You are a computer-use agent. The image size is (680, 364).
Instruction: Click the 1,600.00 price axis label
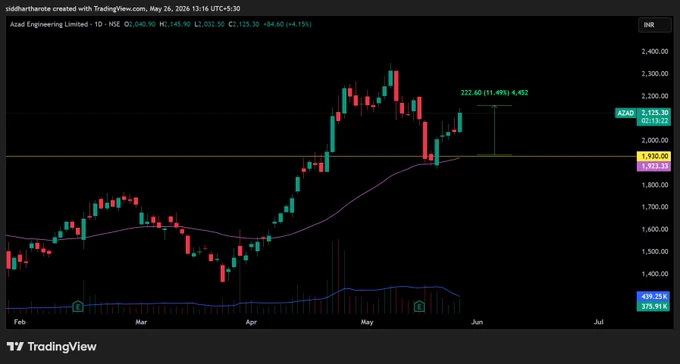click(654, 229)
